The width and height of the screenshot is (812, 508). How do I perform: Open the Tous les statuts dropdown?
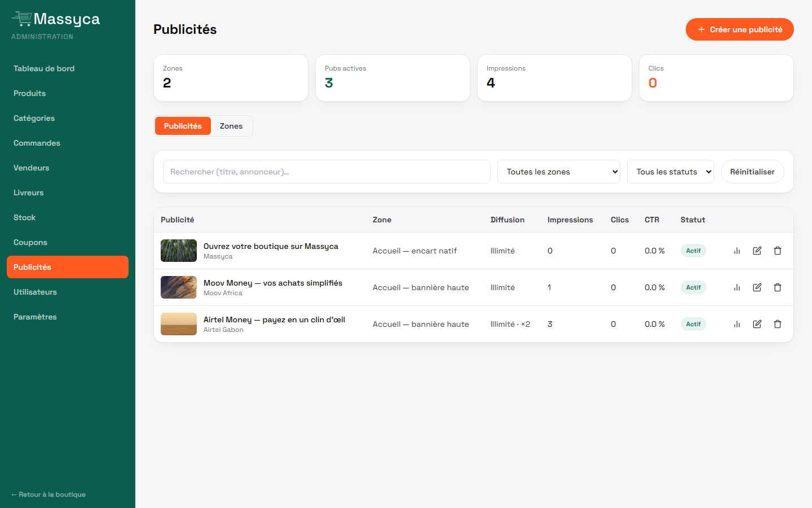point(670,172)
